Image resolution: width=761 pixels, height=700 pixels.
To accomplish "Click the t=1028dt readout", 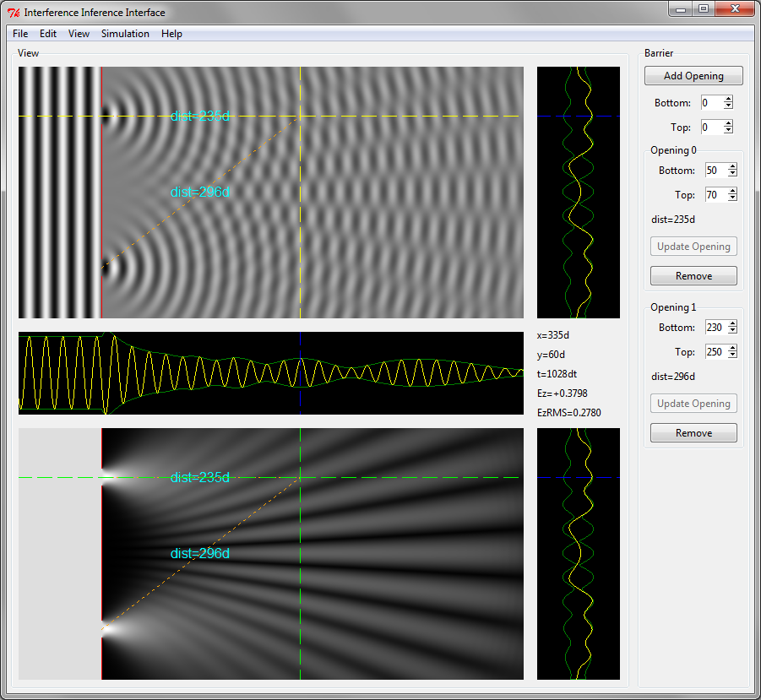I will (x=557, y=374).
